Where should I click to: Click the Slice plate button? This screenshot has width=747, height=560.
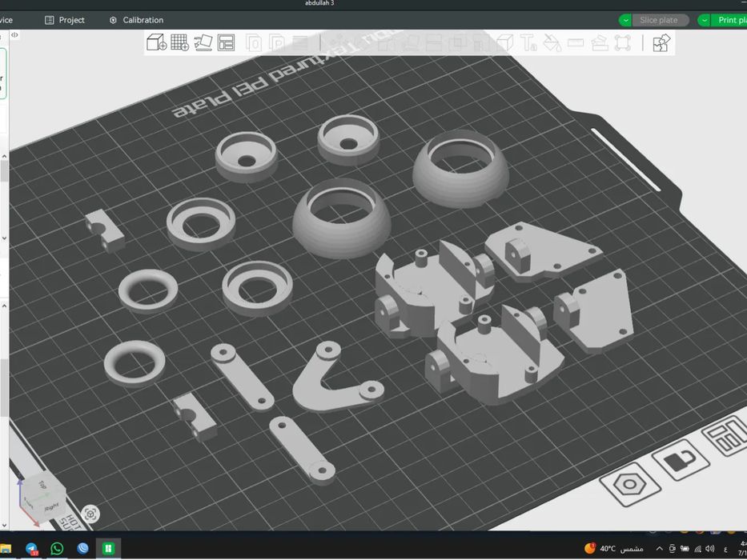click(661, 20)
